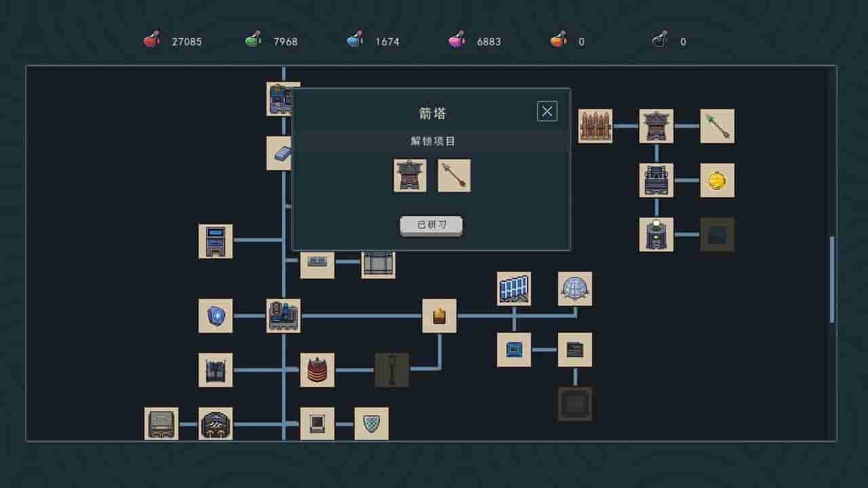Select the locked dark bone research node
This screenshot has height=488, width=868.
(x=392, y=370)
